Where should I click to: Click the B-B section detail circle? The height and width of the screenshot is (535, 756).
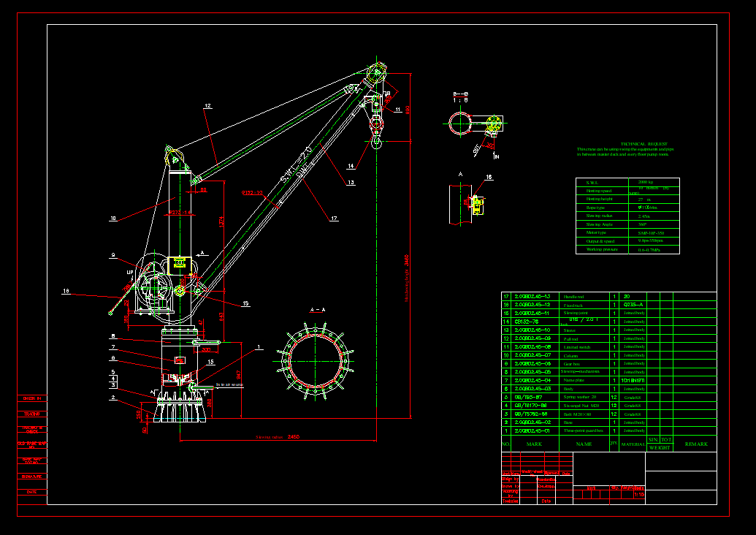click(462, 123)
